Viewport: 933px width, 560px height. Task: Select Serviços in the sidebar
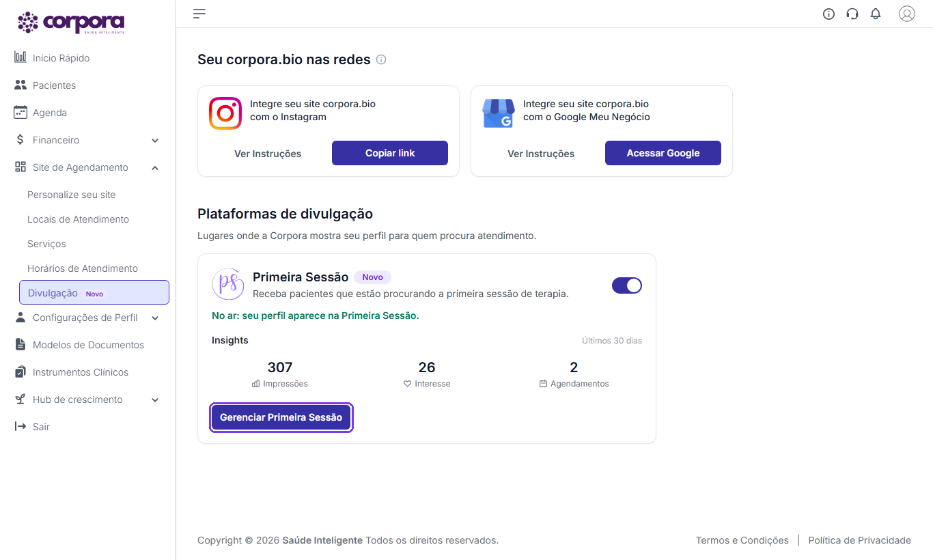(x=46, y=244)
